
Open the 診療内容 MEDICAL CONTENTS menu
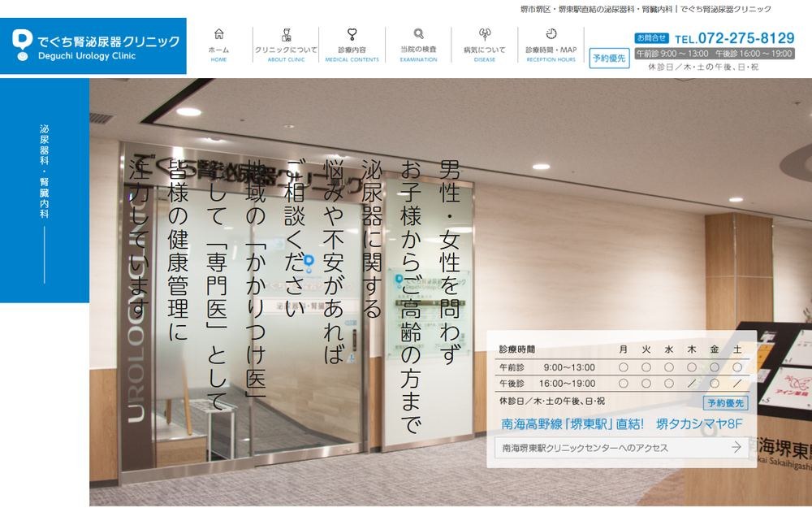(352, 46)
